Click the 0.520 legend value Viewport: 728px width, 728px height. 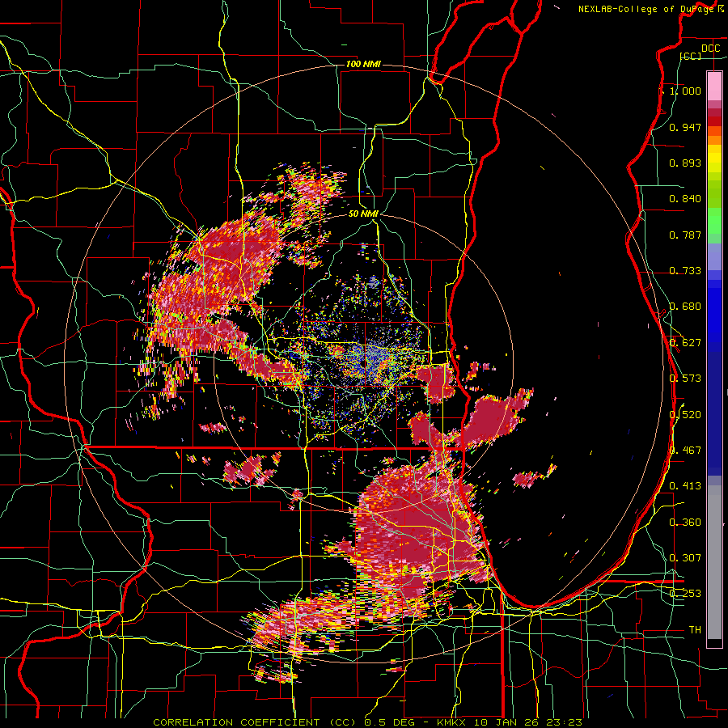click(685, 415)
